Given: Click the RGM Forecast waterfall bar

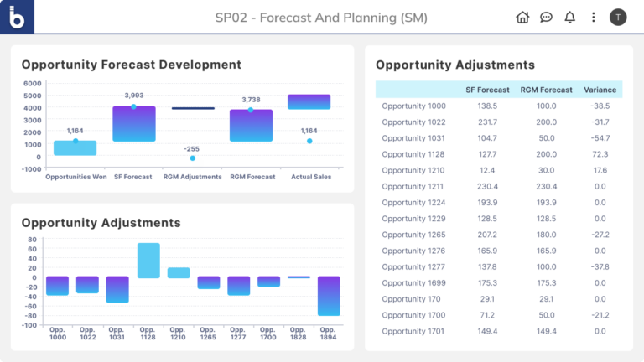Looking at the screenshot, I should point(251,125).
